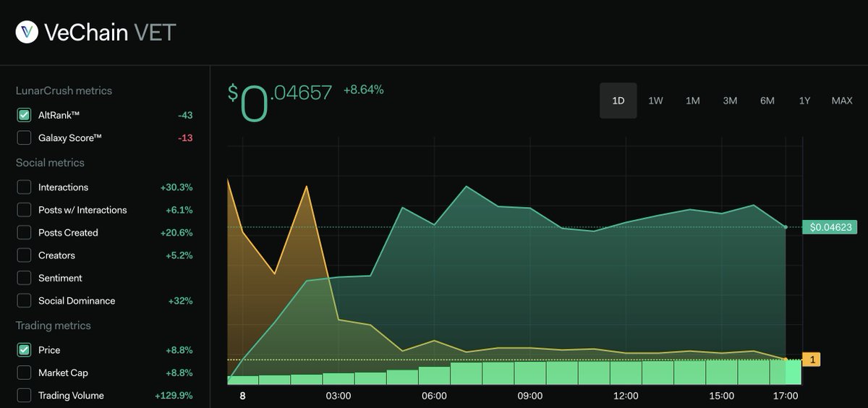Switch to the 1M time range
This screenshot has height=408, width=868.
pyautogui.click(x=693, y=101)
